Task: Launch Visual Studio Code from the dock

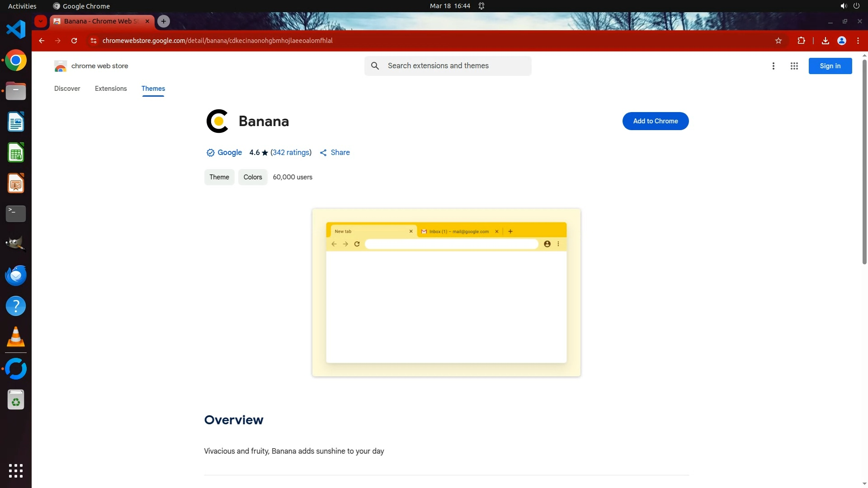Action: pos(16,30)
